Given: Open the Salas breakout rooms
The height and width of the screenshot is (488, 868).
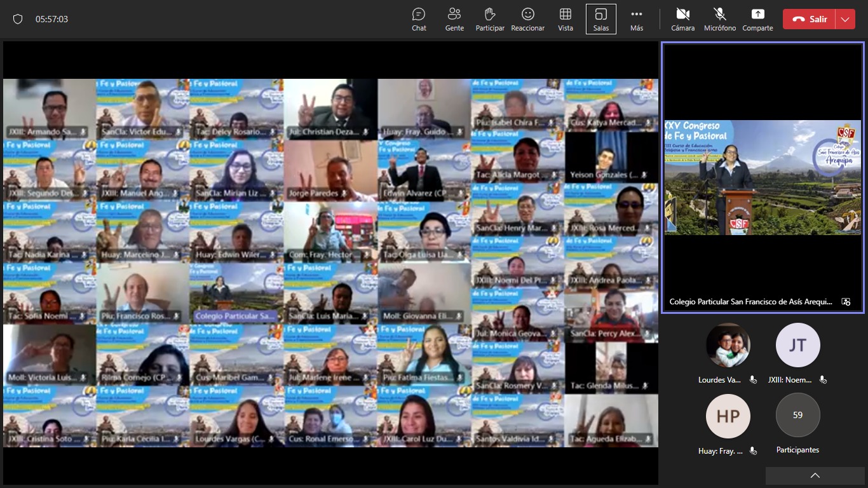Looking at the screenshot, I should (600, 19).
